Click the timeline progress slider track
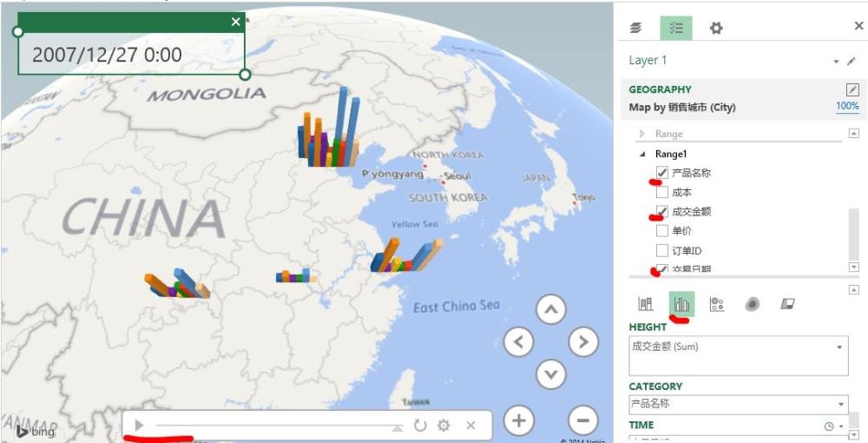 tap(279, 426)
